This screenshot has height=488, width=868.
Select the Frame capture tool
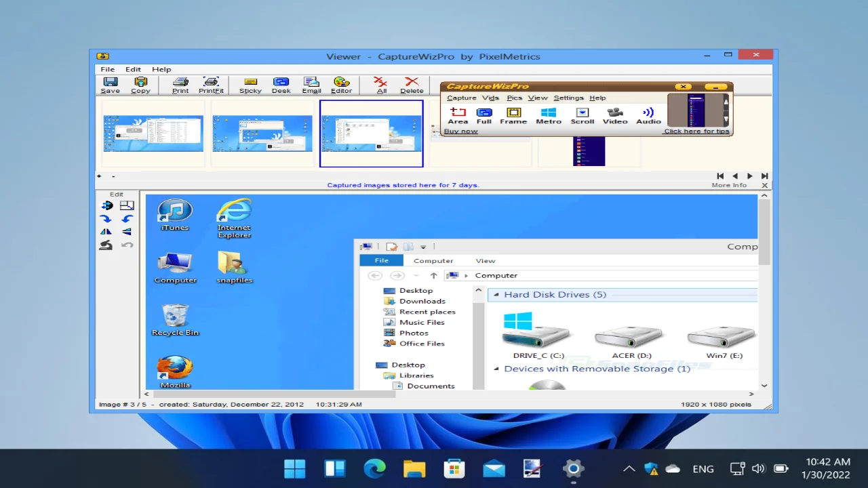coord(513,116)
